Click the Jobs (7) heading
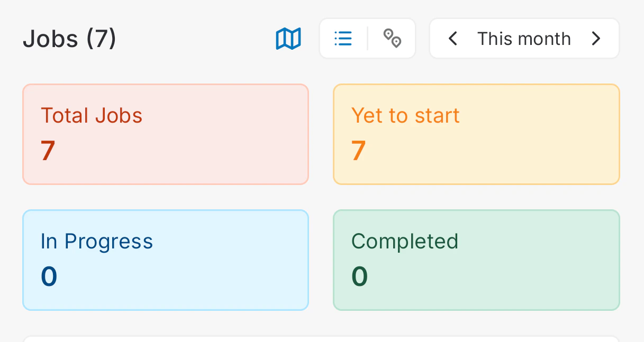644x342 pixels. click(x=69, y=39)
